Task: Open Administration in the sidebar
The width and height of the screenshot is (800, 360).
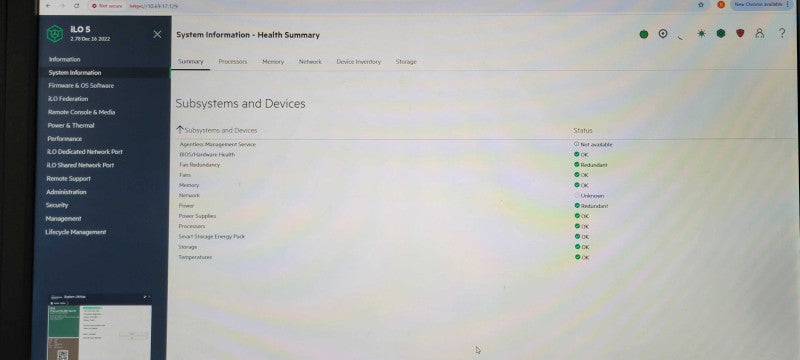Action: [x=66, y=192]
